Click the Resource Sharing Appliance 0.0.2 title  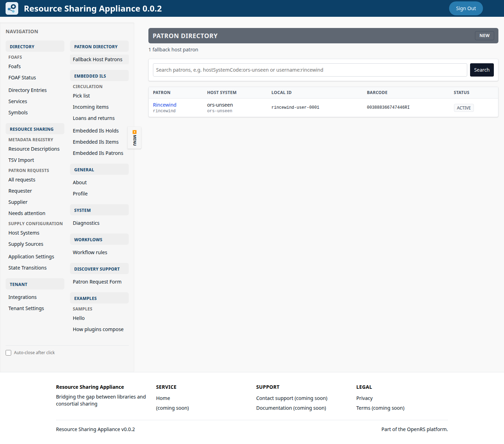pyautogui.click(x=93, y=8)
